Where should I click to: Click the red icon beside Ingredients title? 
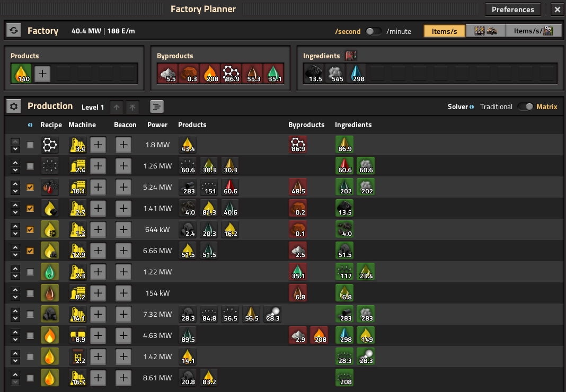(x=351, y=56)
